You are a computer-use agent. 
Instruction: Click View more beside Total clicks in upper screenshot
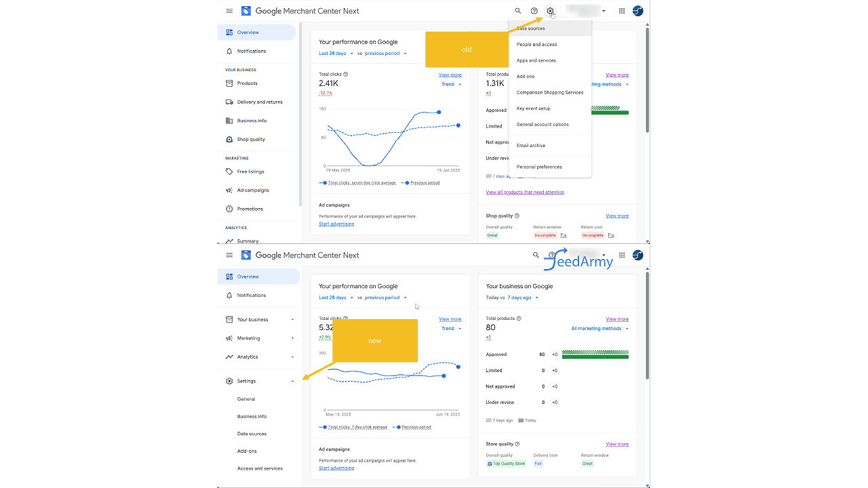tap(450, 75)
